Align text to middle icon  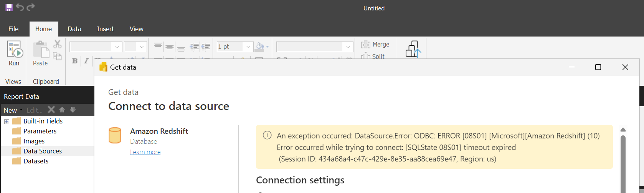tap(169, 47)
